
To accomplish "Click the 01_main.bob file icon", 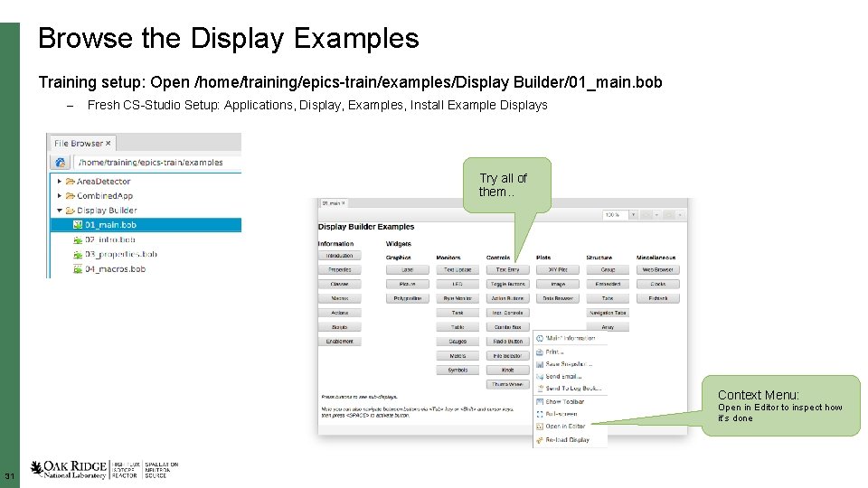I will (x=78, y=225).
